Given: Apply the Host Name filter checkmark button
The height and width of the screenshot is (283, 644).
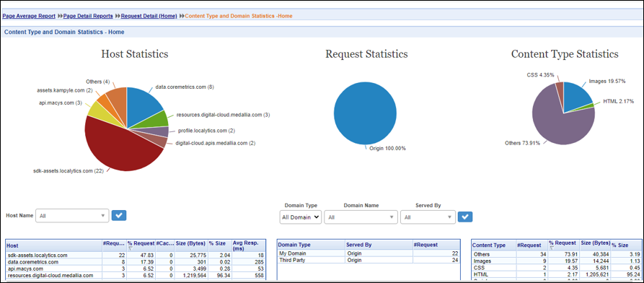Looking at the screenshot, I should [119, 215].
